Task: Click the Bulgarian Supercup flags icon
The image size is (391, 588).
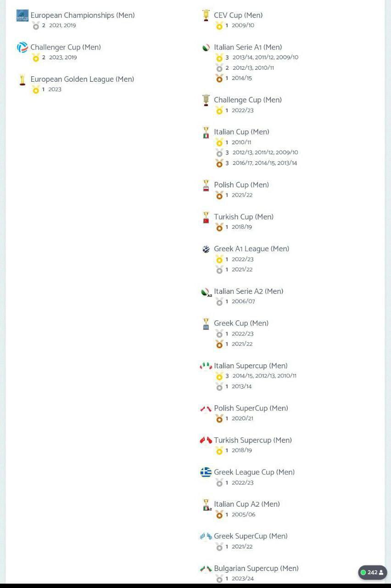Action: [x=206, y=569]
